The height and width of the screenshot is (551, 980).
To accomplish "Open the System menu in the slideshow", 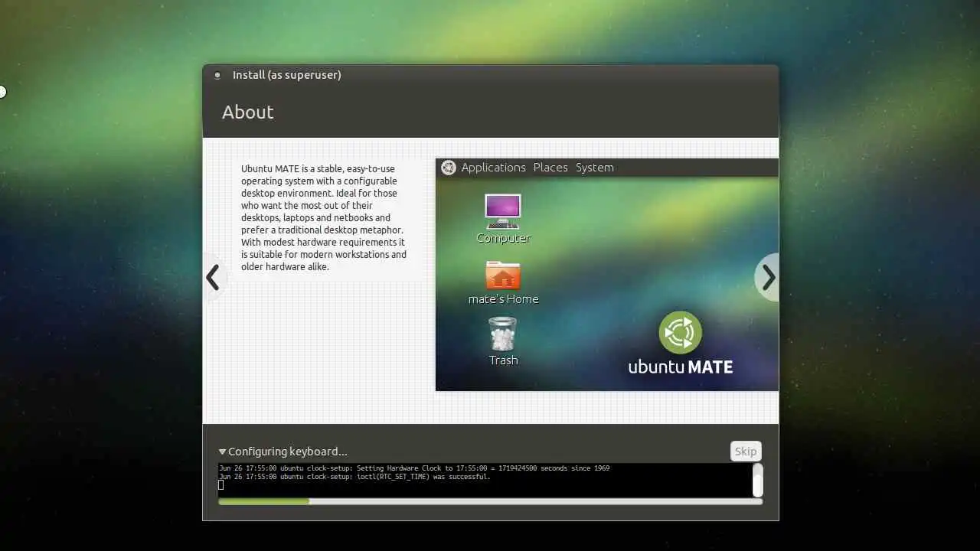I will pos(595,168).
